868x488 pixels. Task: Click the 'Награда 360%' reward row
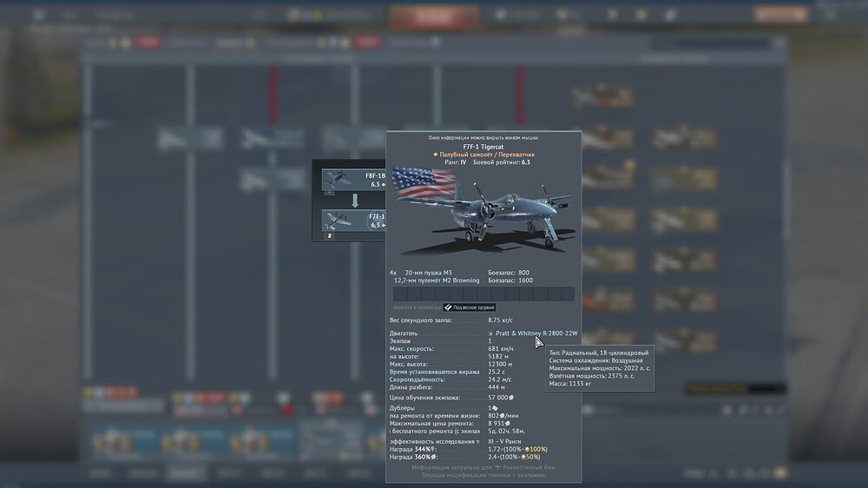tap(465, 457)
